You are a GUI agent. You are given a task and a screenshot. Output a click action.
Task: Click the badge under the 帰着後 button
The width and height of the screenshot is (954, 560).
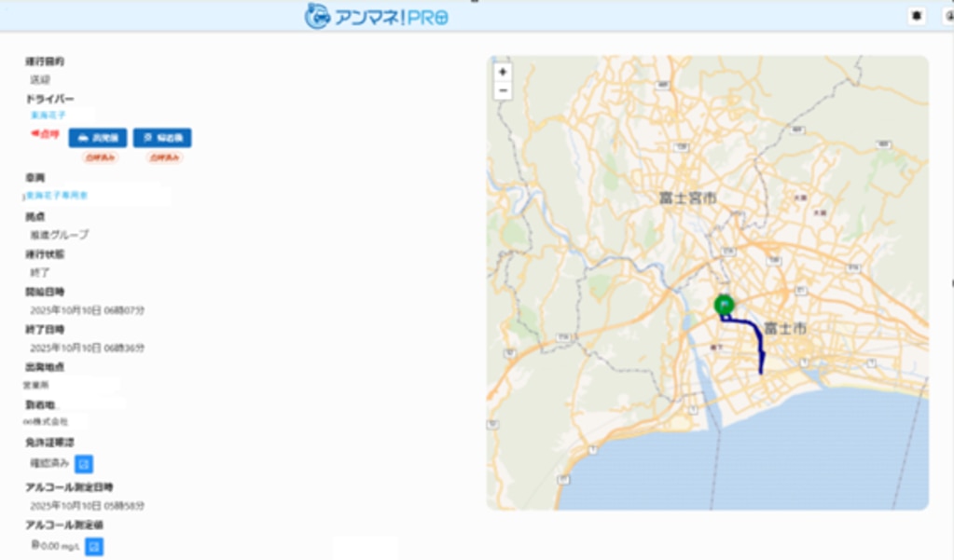click(162, 158)
